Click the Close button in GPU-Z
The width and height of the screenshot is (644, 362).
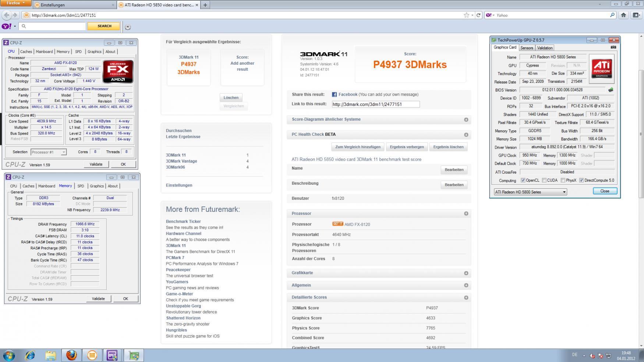(x=605, y=191)
